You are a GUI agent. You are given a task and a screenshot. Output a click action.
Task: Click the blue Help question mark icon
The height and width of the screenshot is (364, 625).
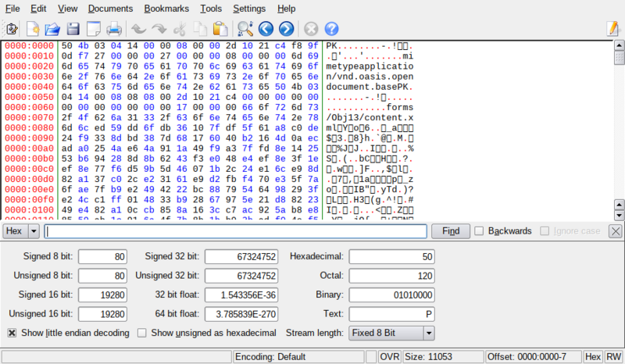(x=331, y=29)
